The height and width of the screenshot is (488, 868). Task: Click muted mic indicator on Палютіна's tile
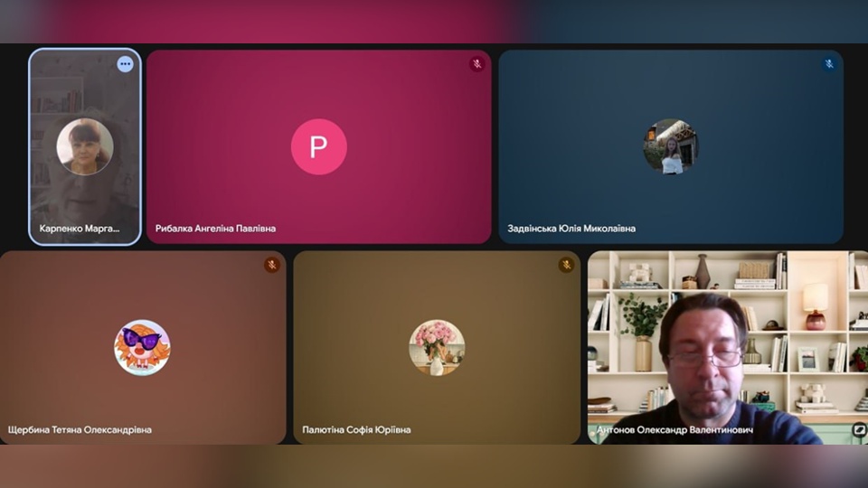click(x=566, y=265)
